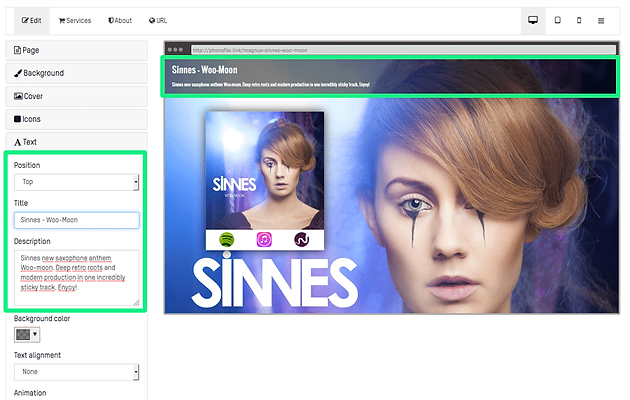This screenshot has height=400, width=630.
Task: Open the URL tab
Action: [158, 20]
